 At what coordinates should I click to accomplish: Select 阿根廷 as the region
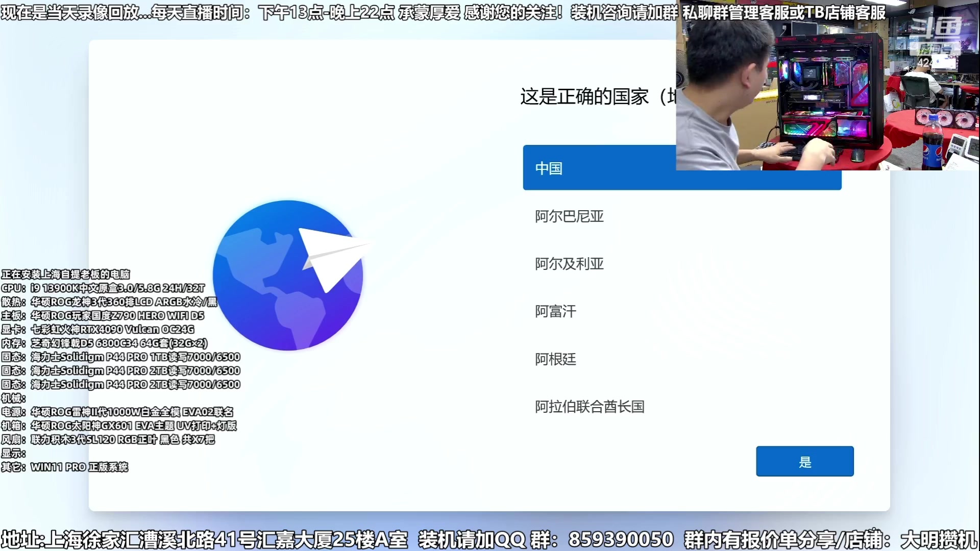pos(554,360)
